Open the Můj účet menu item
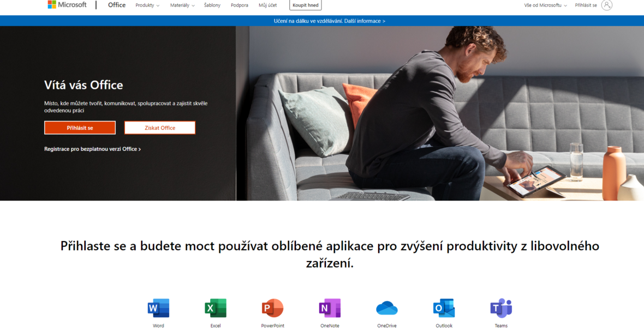Screen dimensions: 644x333 268,5
